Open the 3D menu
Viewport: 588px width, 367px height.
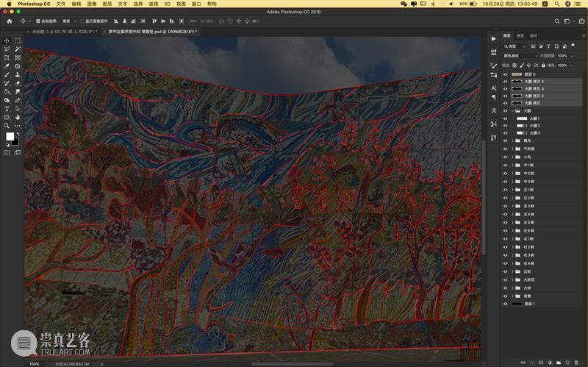(x=168, y=4)
